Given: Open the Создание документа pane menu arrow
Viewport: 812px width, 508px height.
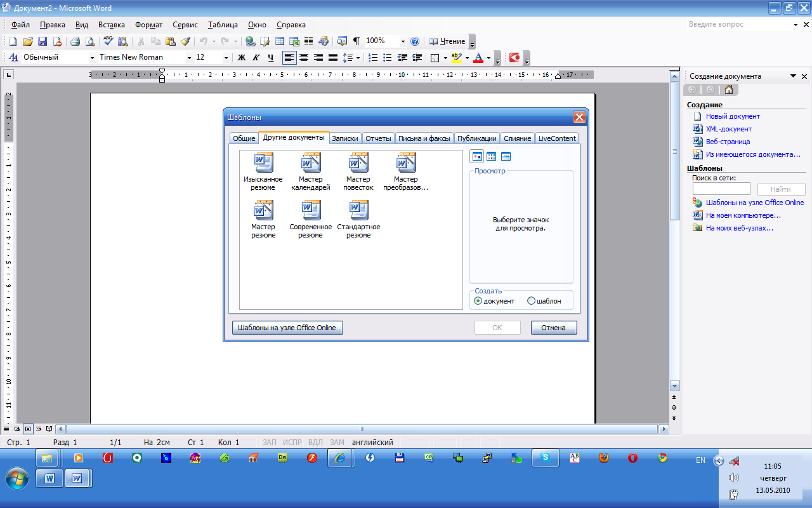Looking at the screenshot, I should tap(794, 76).
